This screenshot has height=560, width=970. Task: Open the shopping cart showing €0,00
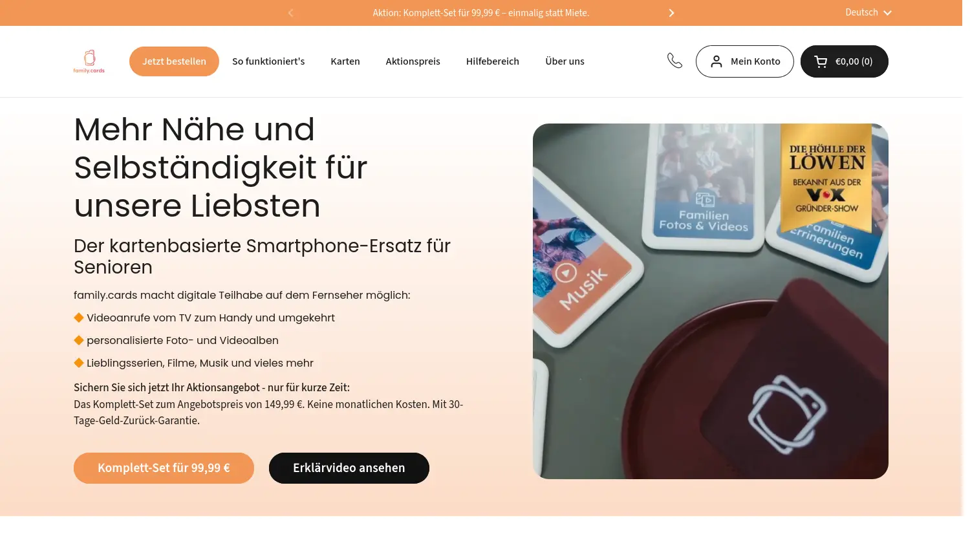point(844,61)
